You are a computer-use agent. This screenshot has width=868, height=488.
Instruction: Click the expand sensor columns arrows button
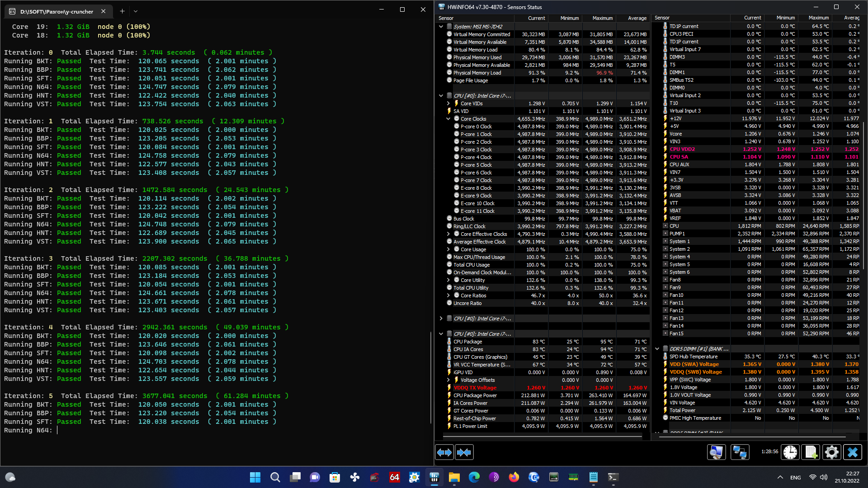click(x=444, y=452)
